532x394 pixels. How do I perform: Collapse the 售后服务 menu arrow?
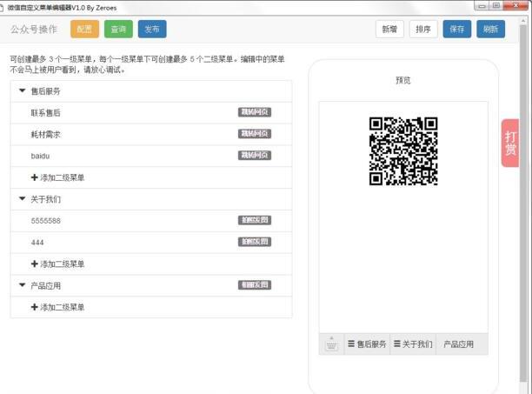point(23,90)
